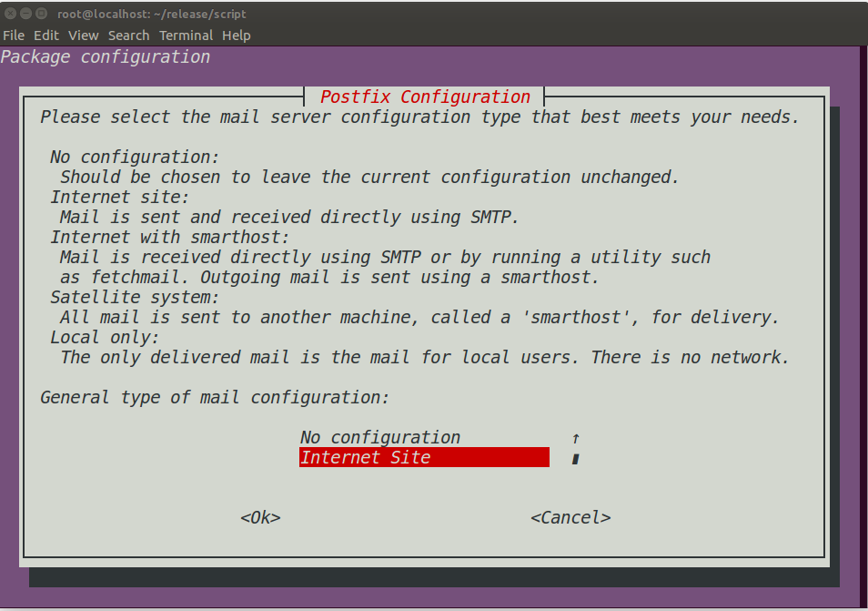Screen dimensions: 868x611
Task: Minimize the terminal window
Action: click(26, 13)
